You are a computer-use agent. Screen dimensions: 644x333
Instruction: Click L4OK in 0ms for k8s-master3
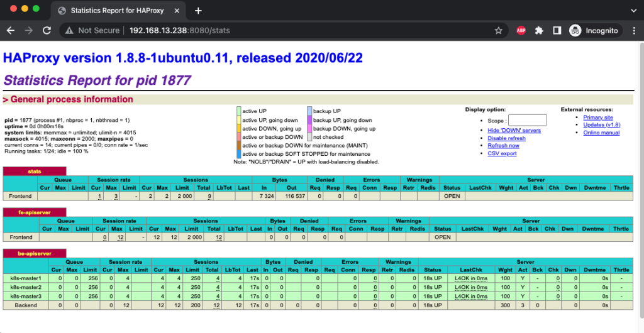pos(471,296)
